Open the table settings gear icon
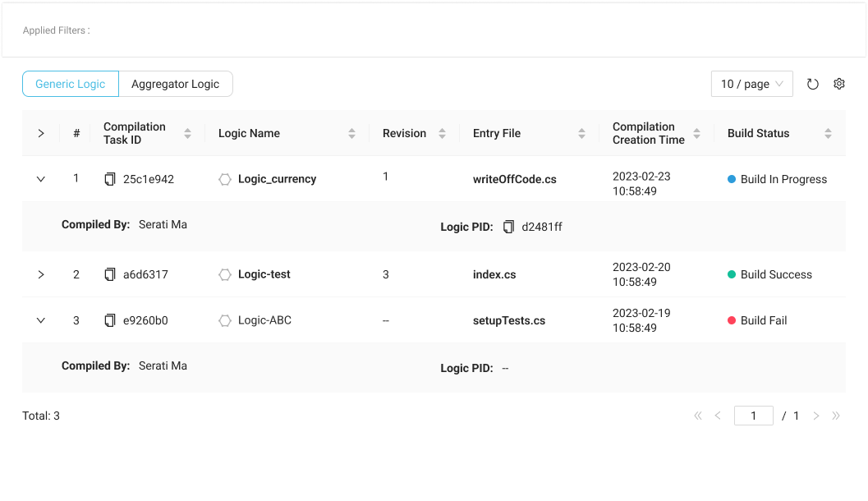 (839, 84)
